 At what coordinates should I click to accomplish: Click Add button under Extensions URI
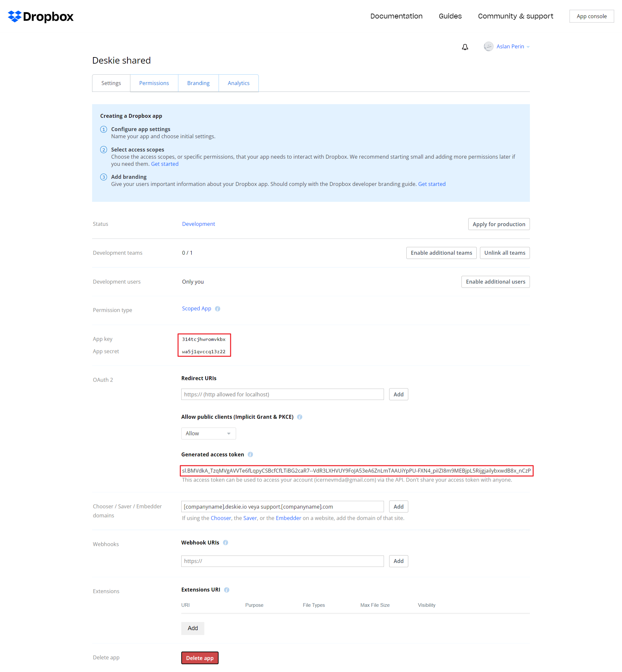pos(193,628)
